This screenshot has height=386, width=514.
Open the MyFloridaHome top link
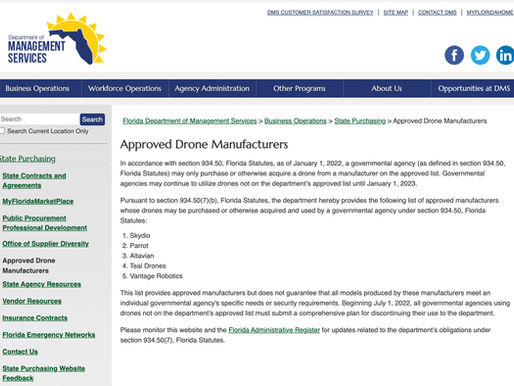tap(490, 12)
